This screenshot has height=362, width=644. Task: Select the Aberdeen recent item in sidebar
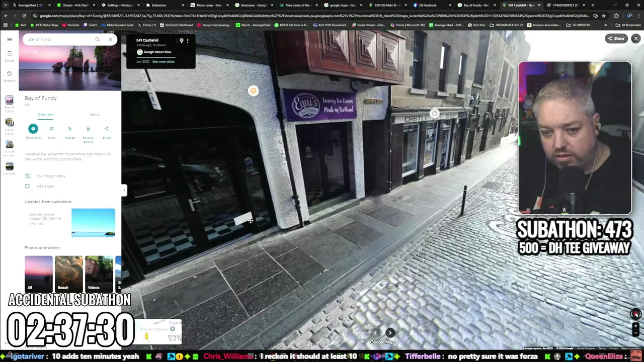click(9, 169)
